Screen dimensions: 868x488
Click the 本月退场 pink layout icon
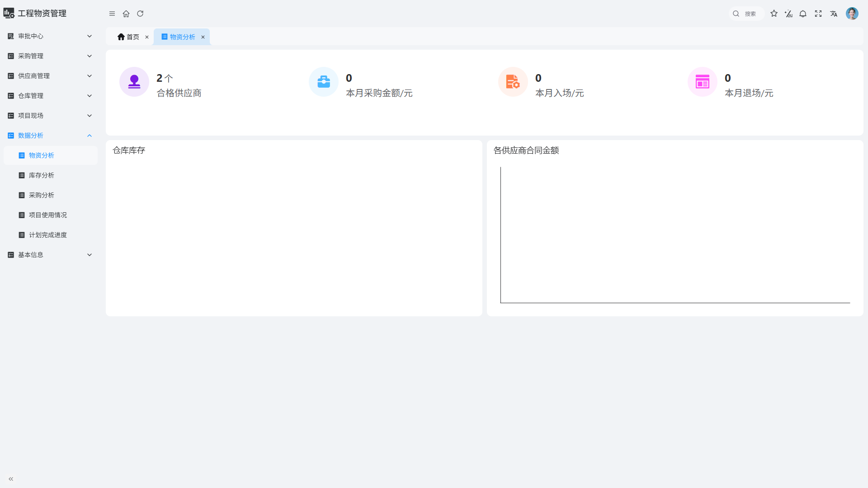tap(703, 82)
